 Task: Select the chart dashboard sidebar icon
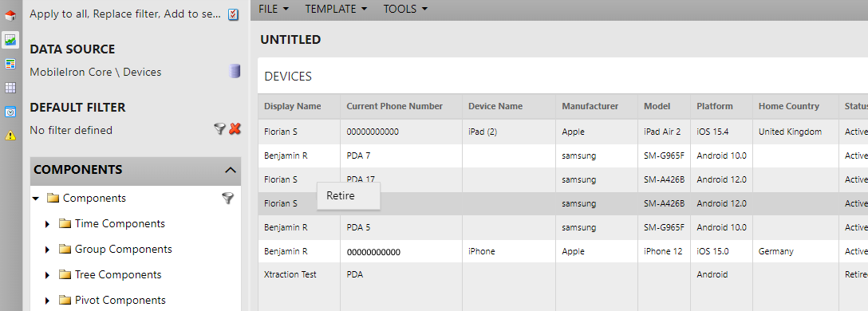point(10,40)
